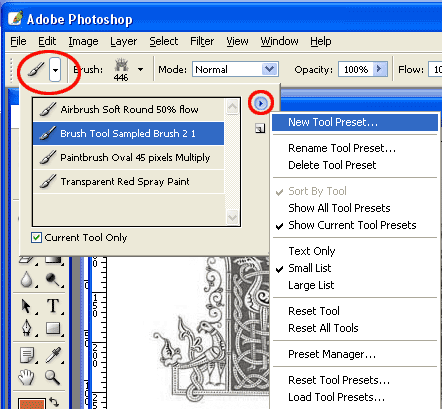This screenshot has height=409, width=442.
Task: Click the Brush tool icon in options bar
Action: [x=36, y=69]
